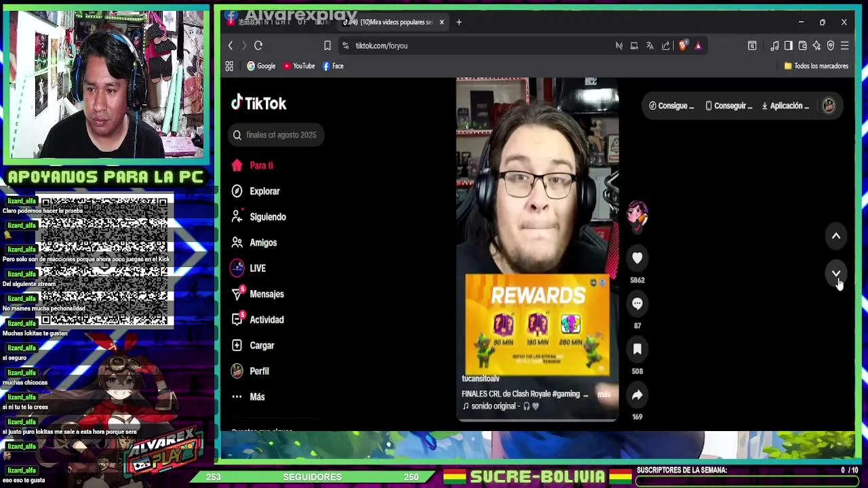Go back in browser
Viewport: 868px width, 488px height.
[x=231, y=45]
